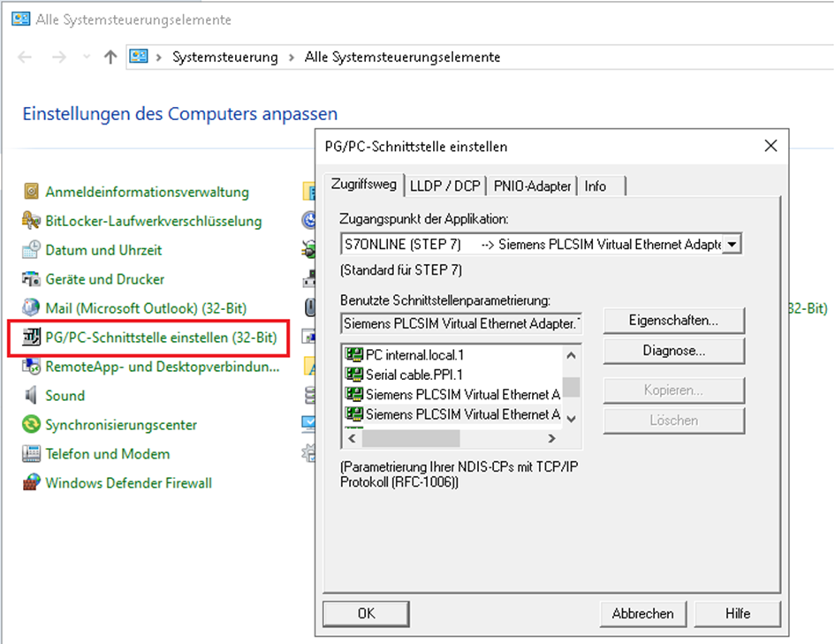Open recent locations dropdown arrow
Viewport: 835px width, 644px height.
pyautogui.click(x=87, y=57)
